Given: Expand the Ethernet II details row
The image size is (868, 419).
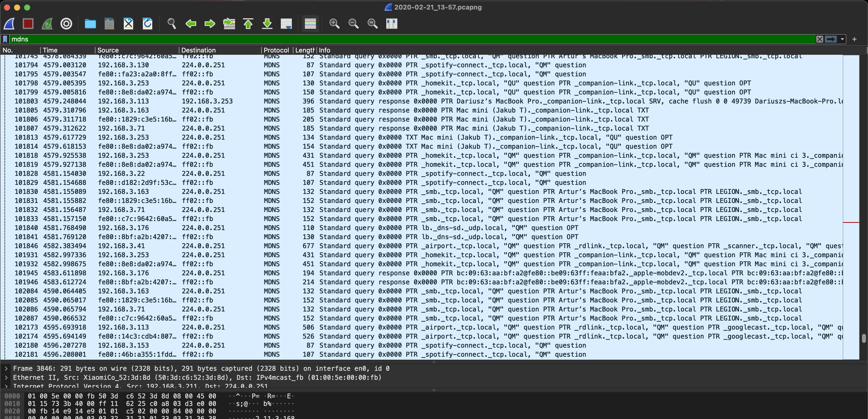Looking at the screenshot, I should click(6, 378).
